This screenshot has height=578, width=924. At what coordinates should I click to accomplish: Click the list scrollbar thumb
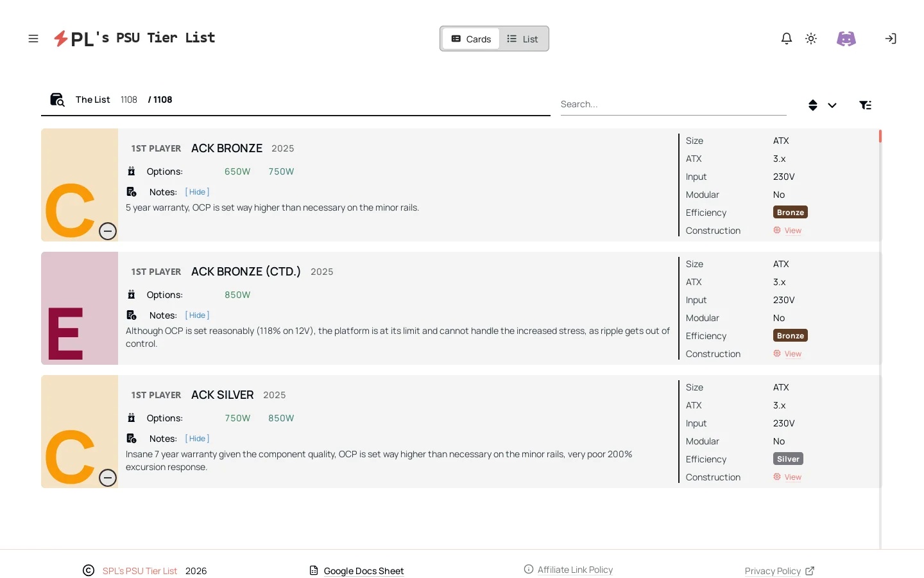pyautogui.click(x=880, y=136)
